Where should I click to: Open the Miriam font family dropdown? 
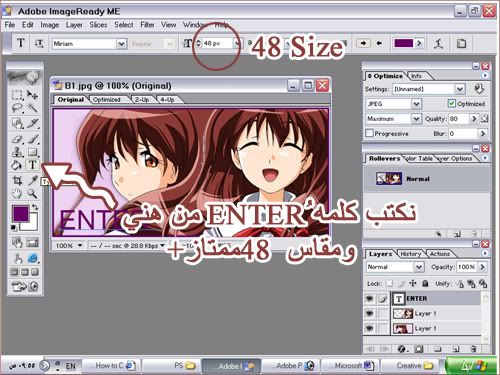(x=121, y=44)
